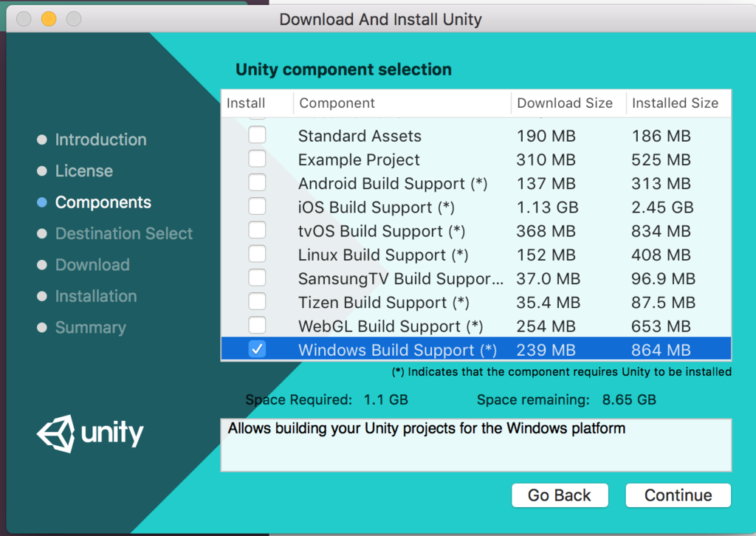Click the Download Size column header

568,103
